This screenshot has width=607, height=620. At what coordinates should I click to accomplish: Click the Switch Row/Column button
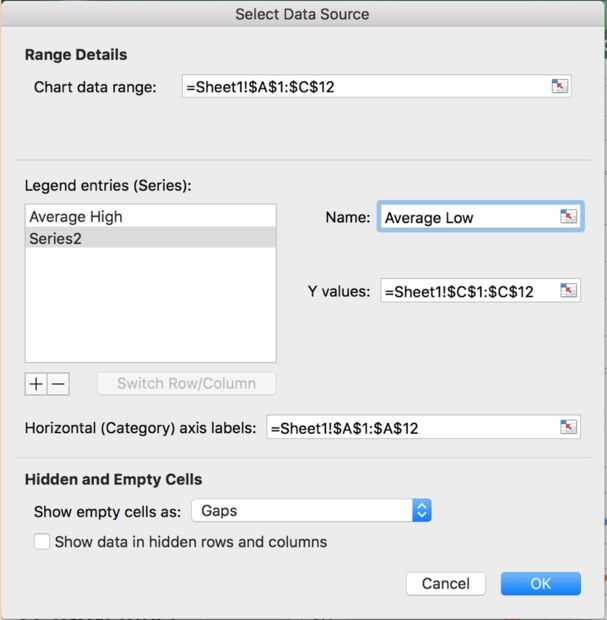coord(186,384)
